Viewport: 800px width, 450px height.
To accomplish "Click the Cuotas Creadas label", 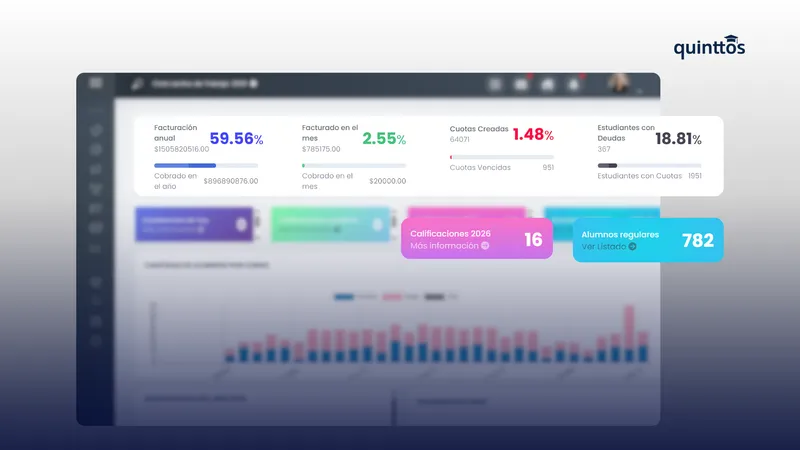I will (479, 129).
